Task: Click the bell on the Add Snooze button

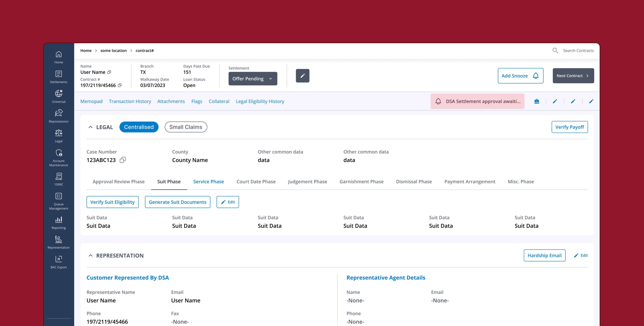Action: pyautogui.click(x=536, y=76)
